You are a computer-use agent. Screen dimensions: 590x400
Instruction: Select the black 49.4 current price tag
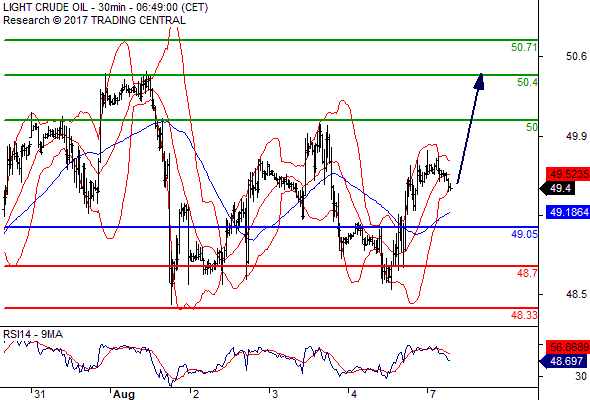pos(558,188)
